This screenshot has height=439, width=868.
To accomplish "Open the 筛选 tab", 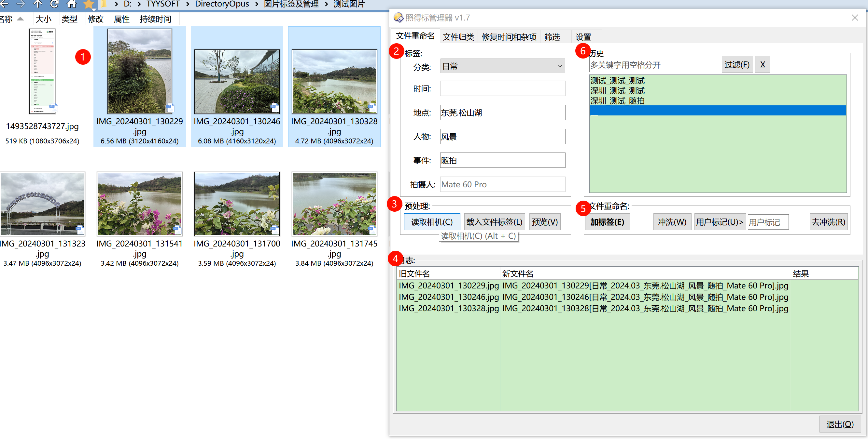I will click(552, 37).
